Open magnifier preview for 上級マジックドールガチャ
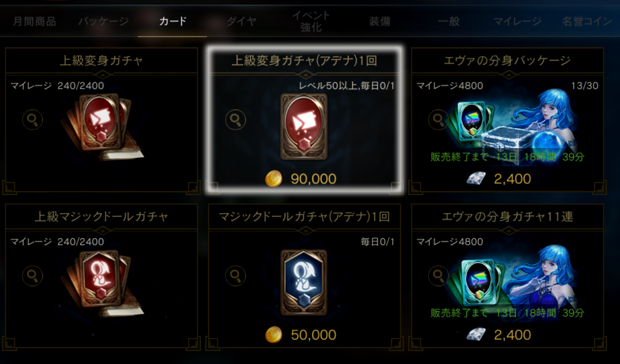 [x=33, y=275]
